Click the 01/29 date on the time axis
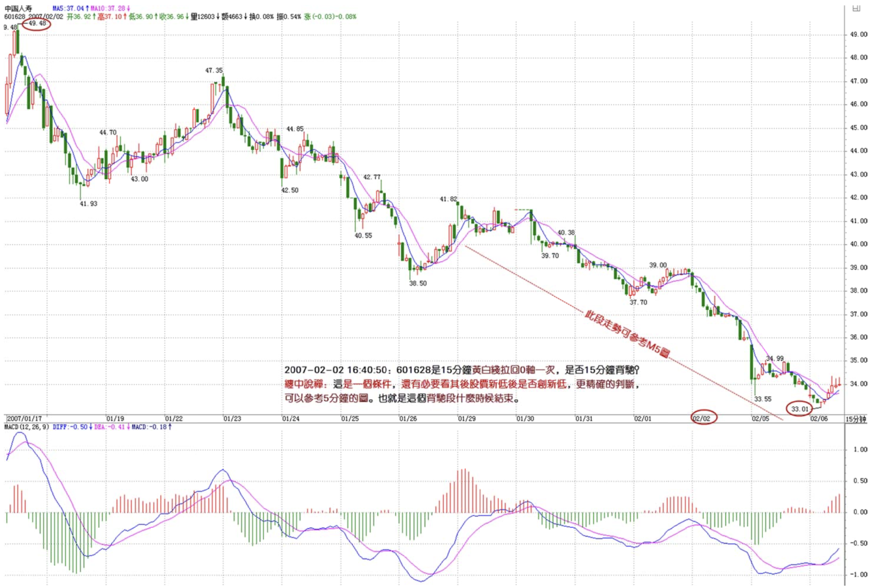 click(x=467, y=418)
